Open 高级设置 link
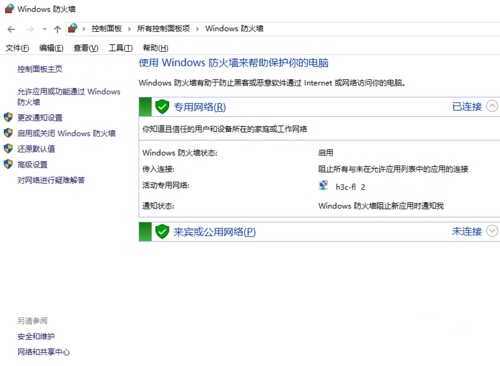 (32, 164)
